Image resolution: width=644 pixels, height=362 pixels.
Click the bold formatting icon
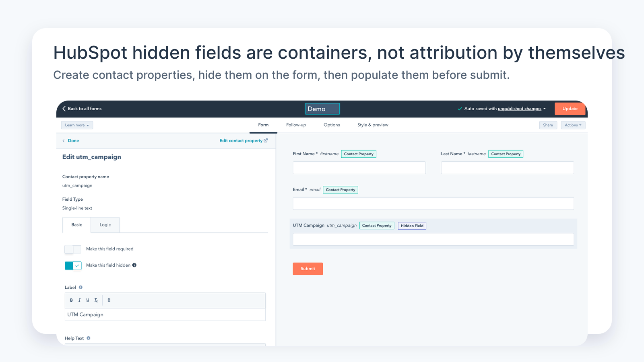71,300
